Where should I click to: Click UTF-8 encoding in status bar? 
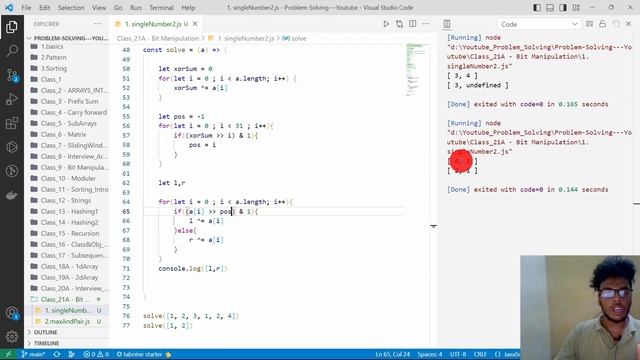coord(458,354)
